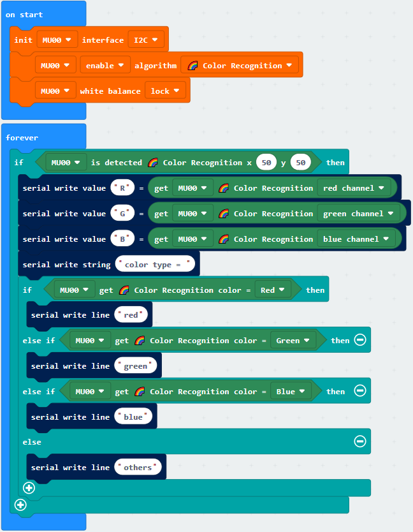Image resolution: width=413 pixels, height=532 pixels.
Task: Open the blue channel dropdown
Action: click(356, 239)
